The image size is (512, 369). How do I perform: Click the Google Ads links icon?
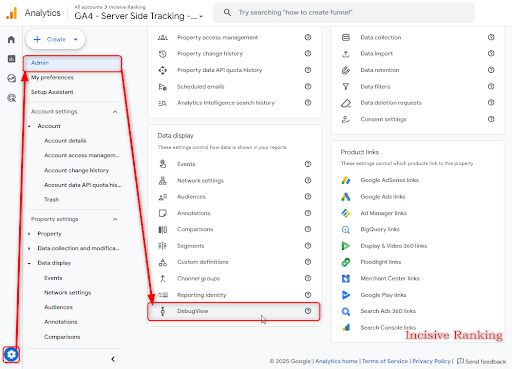346,197
